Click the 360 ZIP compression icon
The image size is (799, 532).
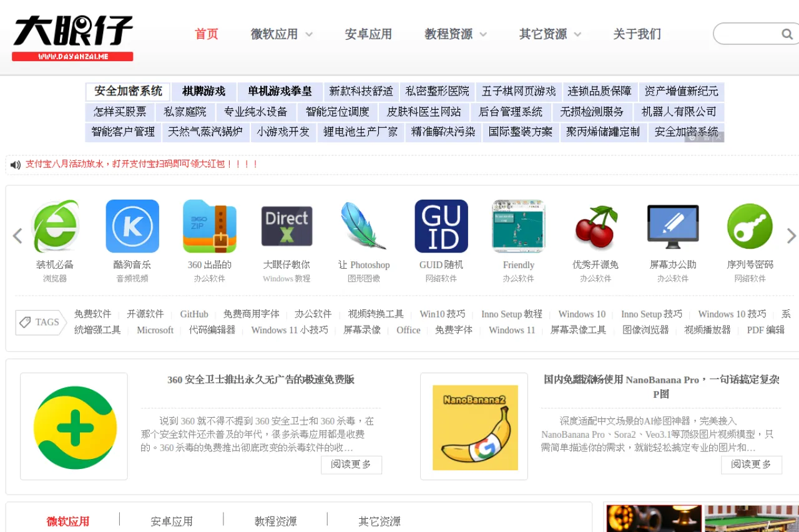pos(209,226)
